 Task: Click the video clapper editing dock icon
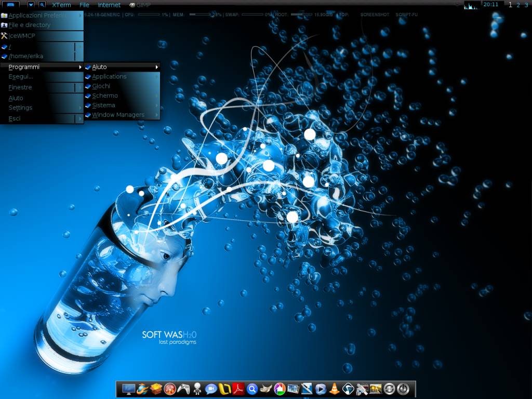coord(362,389)
